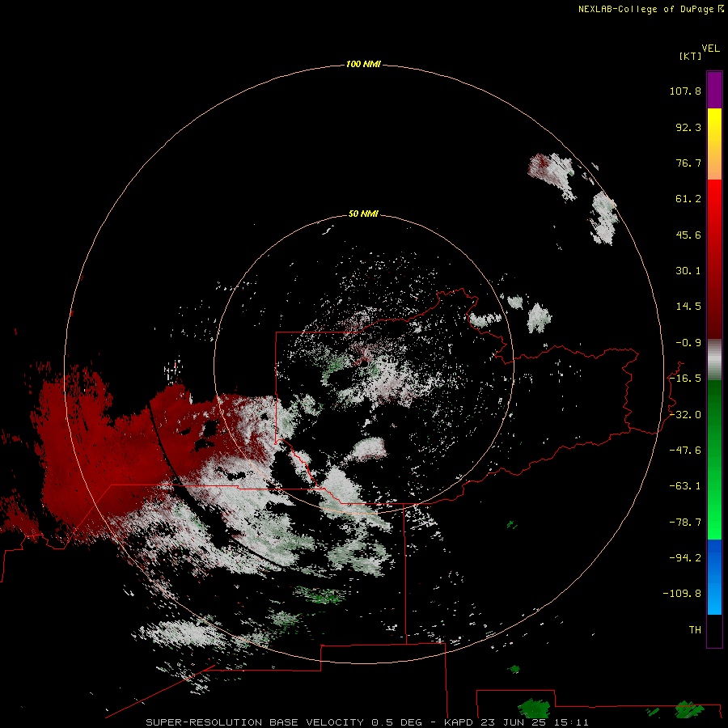Viewport: 728px width, 728px height.
Task: Select the -78.7 legend value
Action: 685,523
